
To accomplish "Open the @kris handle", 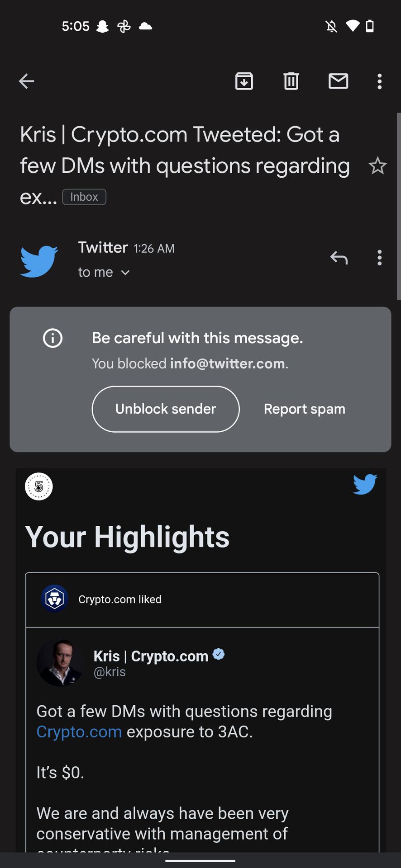I will [x=110, y=672].
